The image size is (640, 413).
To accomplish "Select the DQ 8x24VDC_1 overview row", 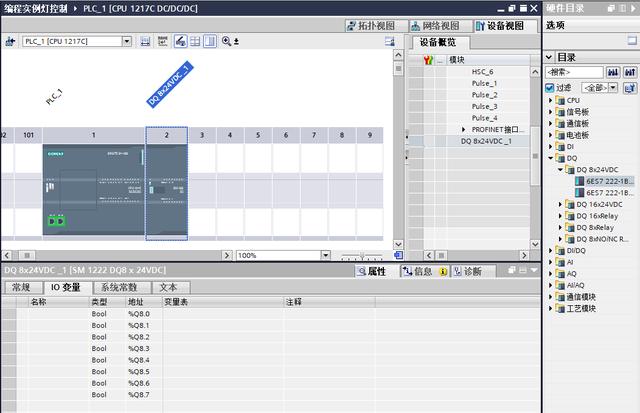I will [x=486, y=141].
